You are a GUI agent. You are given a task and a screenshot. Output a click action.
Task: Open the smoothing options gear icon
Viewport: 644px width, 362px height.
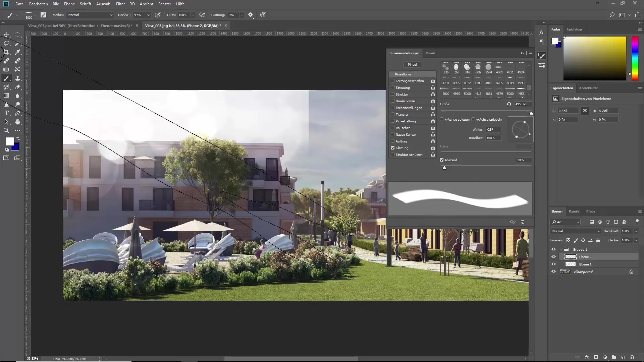pyautogui.click(x=250, y=15)
